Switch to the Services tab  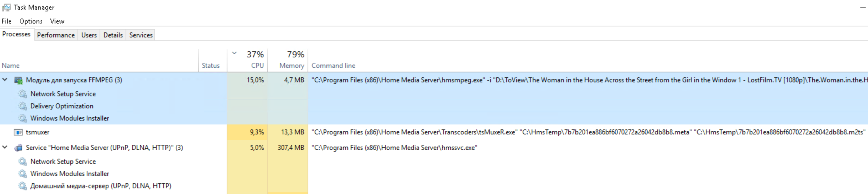(x=141, y=35)
